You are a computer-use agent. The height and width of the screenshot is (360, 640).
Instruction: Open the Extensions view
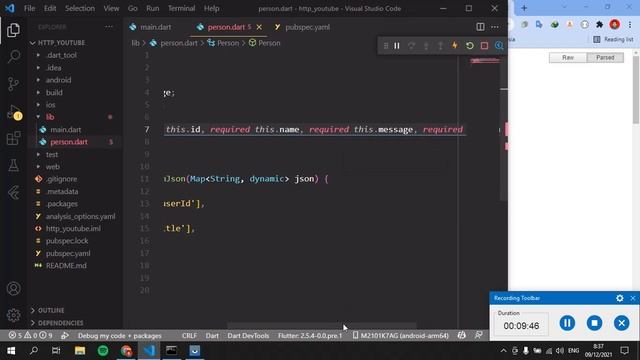[13, 138]
